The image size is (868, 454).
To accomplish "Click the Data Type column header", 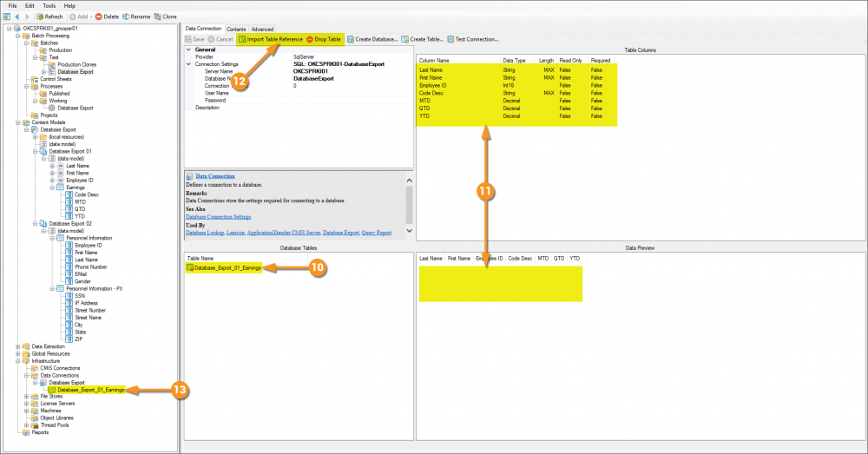I will click(514, 61).
